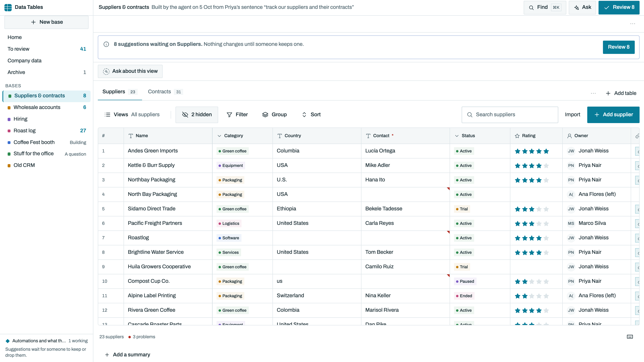Click Review 8 in the suggestions banner

pyautogui.click(x=618, y=47)
